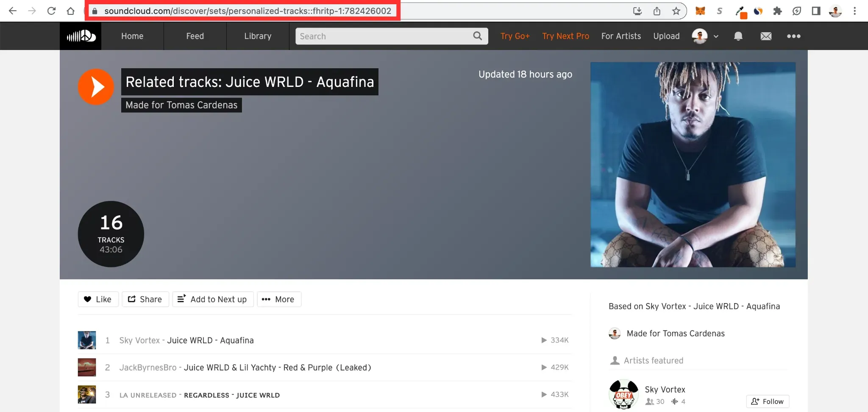Viewport: 868px width, 412px height.
Task: Open messages with the envelope icon
Action: pyautogui.click(x=766, y=36)
